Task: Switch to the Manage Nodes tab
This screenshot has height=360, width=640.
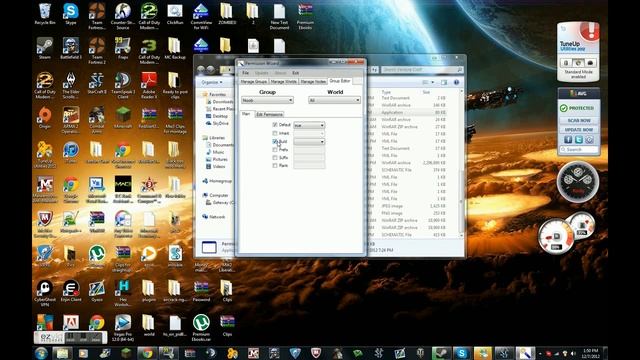Action: tap(313, 82)
